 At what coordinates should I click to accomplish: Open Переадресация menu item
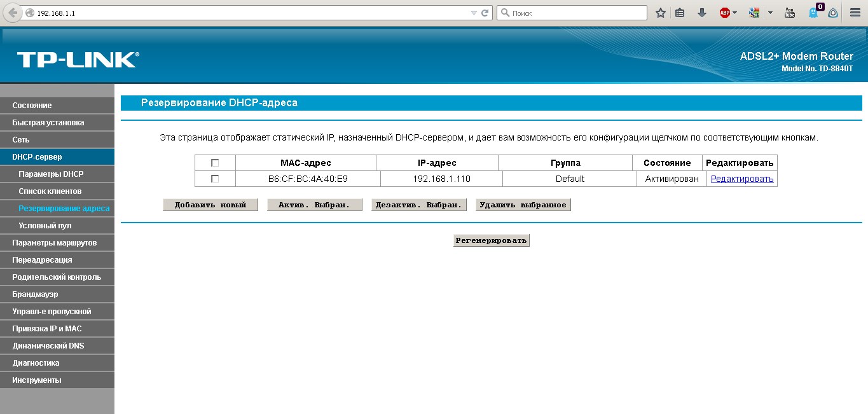[57, 259]
